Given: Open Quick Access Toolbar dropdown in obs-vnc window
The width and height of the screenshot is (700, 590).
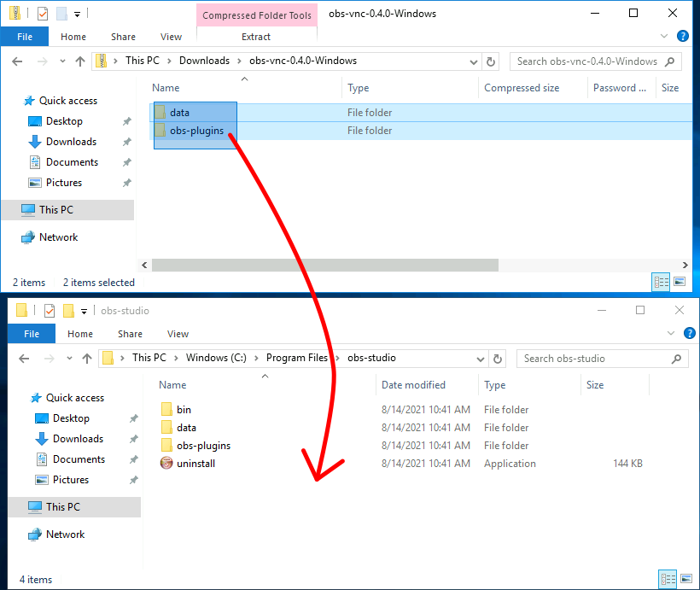Looking at the screenshot, I should (x=77, y=15).
